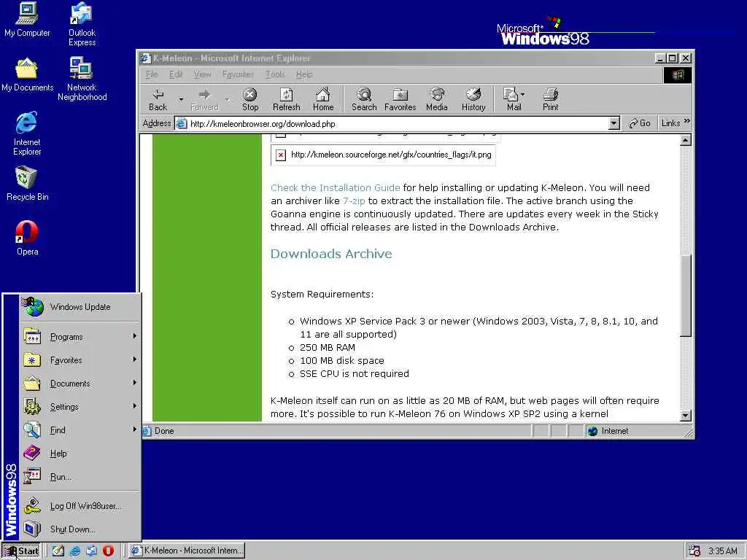Open the File menu
Image resolution: width=747 pixels, height=560 pixels.
pyautogui.click(x=152, y=74)
